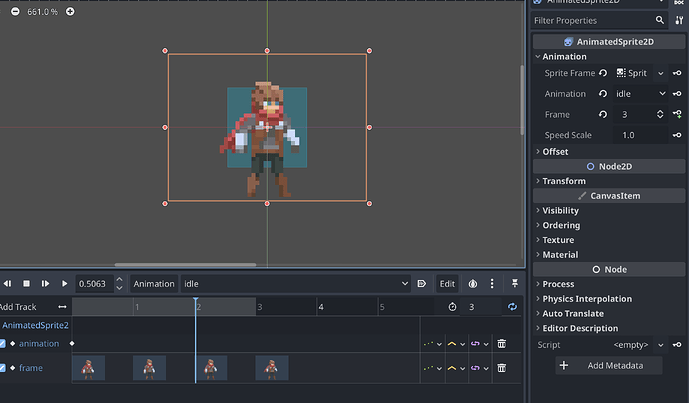Toggle the animation track enabled checkbox
The width and height of the screenshot is (689, 403).
click(2, 344)
